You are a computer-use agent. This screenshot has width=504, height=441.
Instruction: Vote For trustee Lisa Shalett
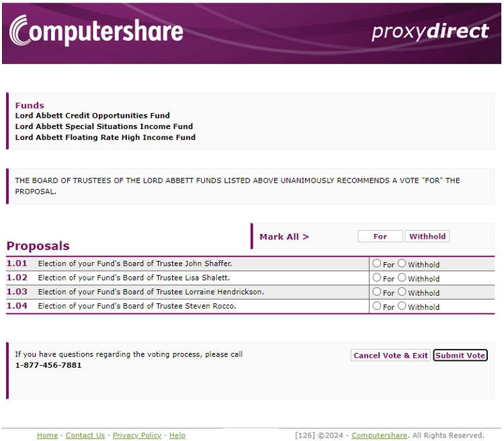(377, 278)
